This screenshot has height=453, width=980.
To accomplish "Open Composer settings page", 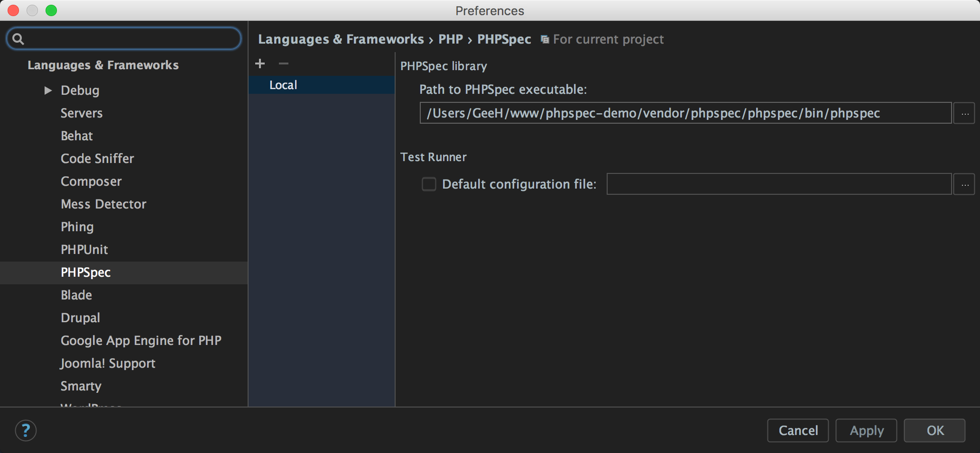I will [x=91, y=181].
